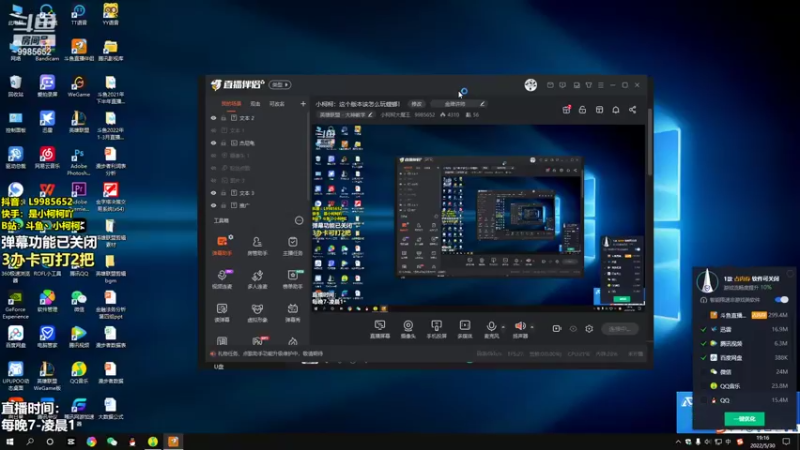Image resolution: width=800 pixels, height=450 pixels.
Task: Uncheck 腾讯视频 in the optimizer popup
Action: click(704, 344)
